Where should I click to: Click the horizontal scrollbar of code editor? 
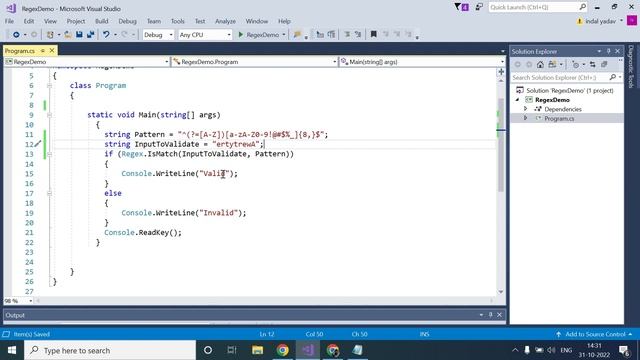click(264, 301)
